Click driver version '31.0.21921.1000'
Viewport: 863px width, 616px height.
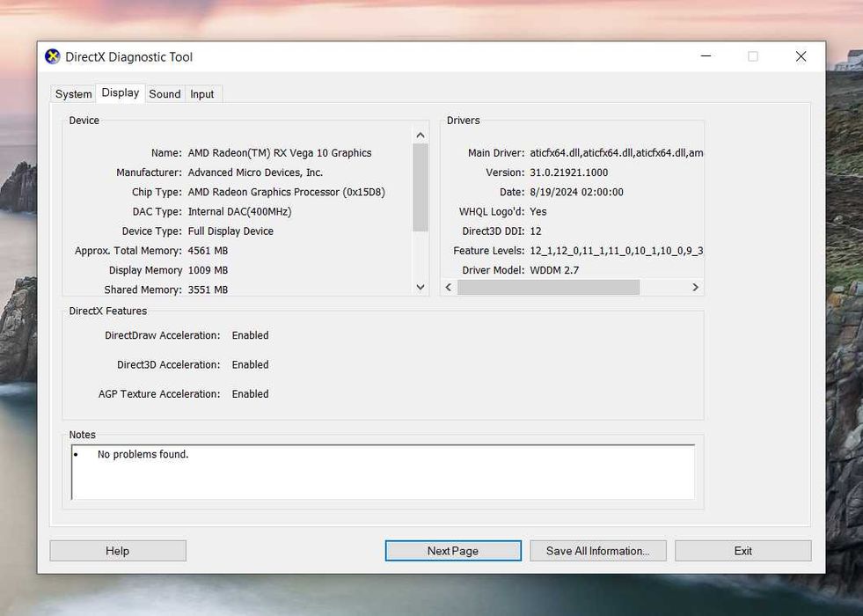(x=568, y=172)
